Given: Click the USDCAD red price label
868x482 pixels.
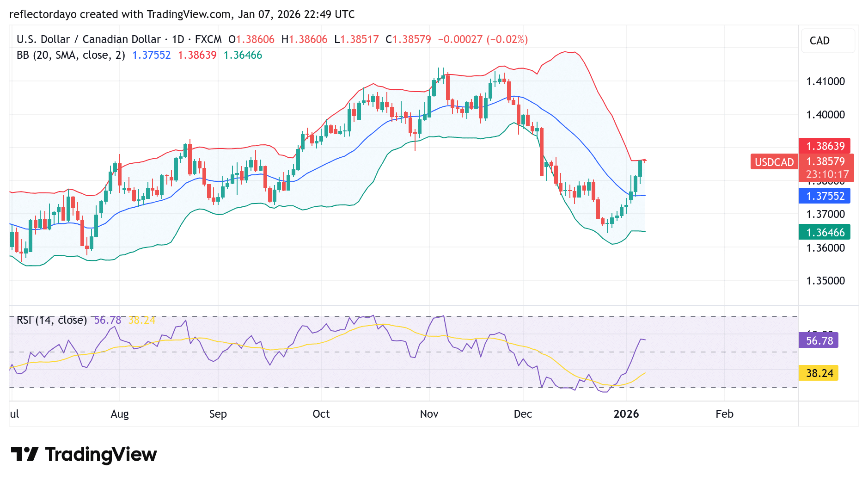Looking at the screenshot, I should click(773, 162).
